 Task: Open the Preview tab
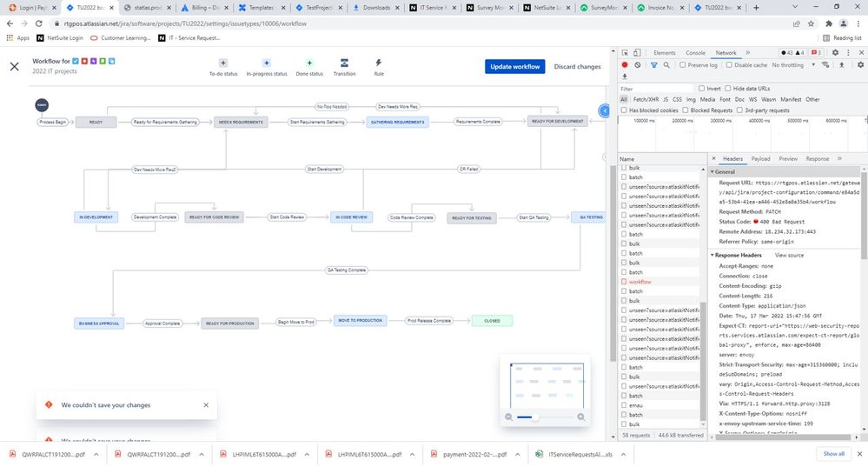pos(788,158)
